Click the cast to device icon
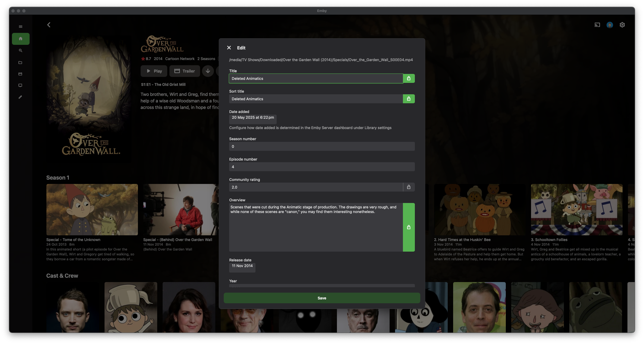The width and height of the screenshot is (644, 344). tap(597, 25)
